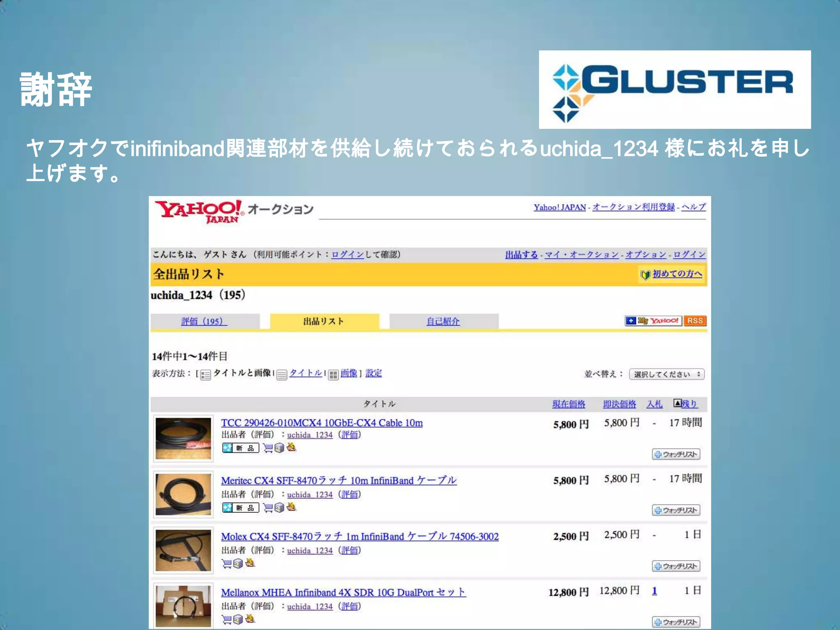
Task: Add TCC cable to watchlist
Action: [x=676, y=454]
